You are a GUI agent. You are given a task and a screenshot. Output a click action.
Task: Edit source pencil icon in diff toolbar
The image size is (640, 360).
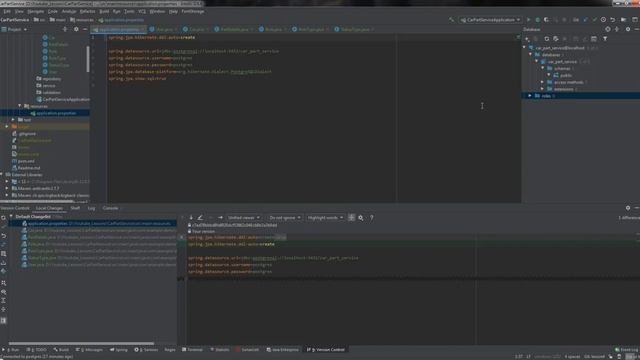(x=200, y=218)
